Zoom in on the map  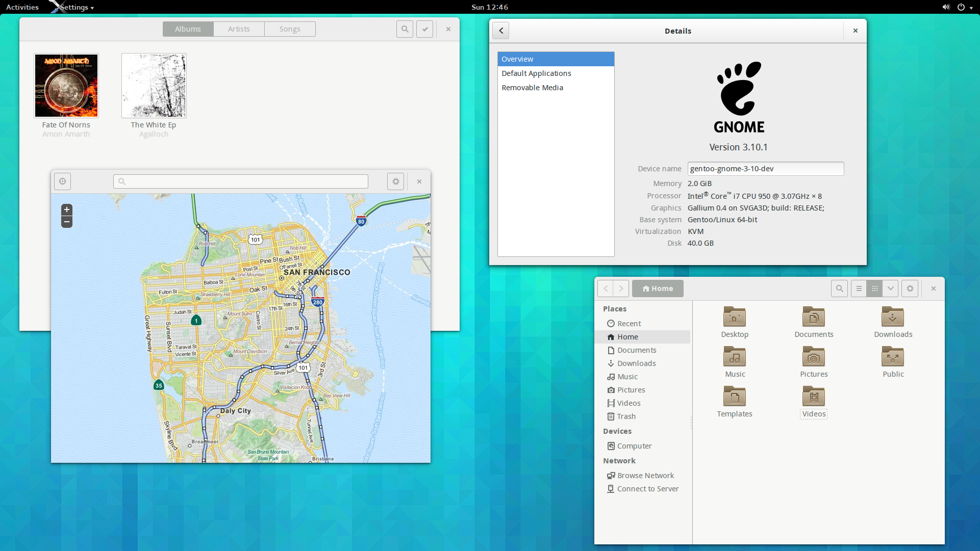click(67, 210)
